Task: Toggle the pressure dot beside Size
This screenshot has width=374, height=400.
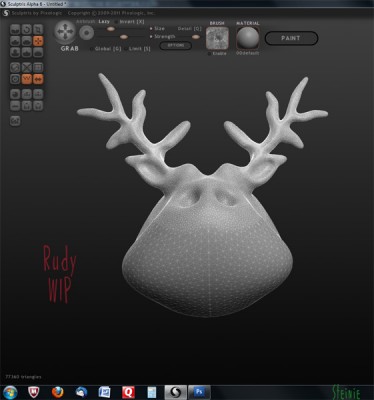Action: [x=151, y=29]
